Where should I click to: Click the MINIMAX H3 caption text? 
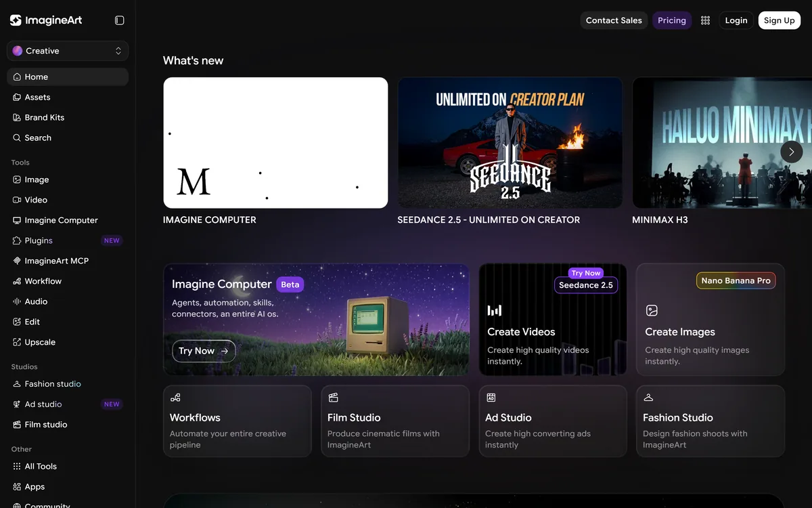pyautogui.click(x=660, y=220)
